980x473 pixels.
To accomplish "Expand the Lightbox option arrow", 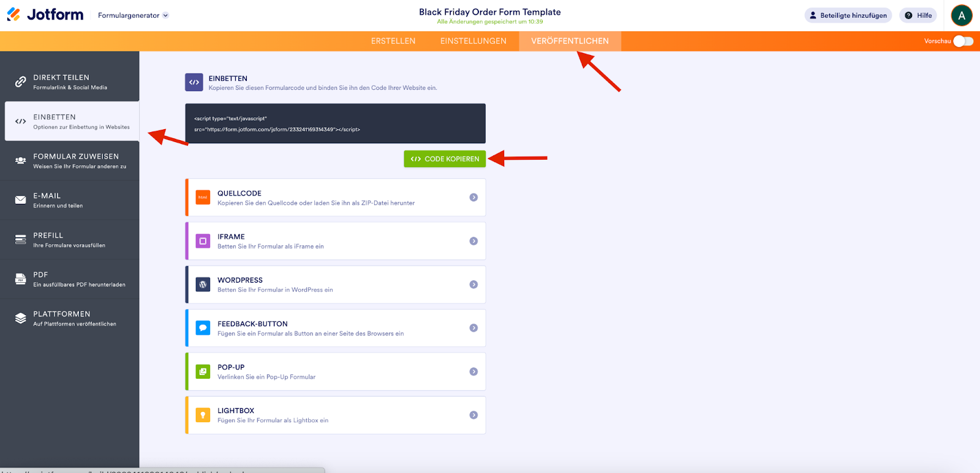I will point(473,415).
